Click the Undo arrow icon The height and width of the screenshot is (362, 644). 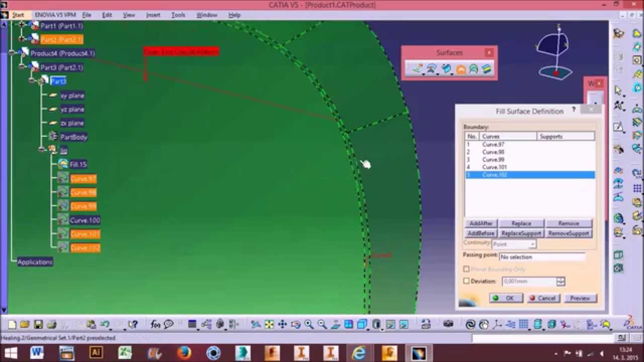pyautogui.click(x=104, y=324)
